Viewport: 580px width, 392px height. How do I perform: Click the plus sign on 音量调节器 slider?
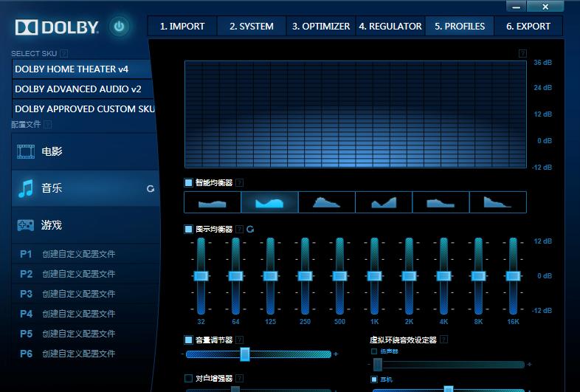[x=336, y=354]
